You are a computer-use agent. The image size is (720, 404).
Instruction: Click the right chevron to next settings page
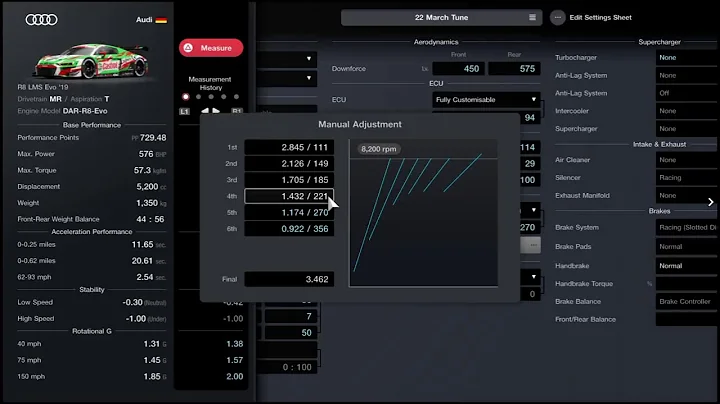click(710, 202)
